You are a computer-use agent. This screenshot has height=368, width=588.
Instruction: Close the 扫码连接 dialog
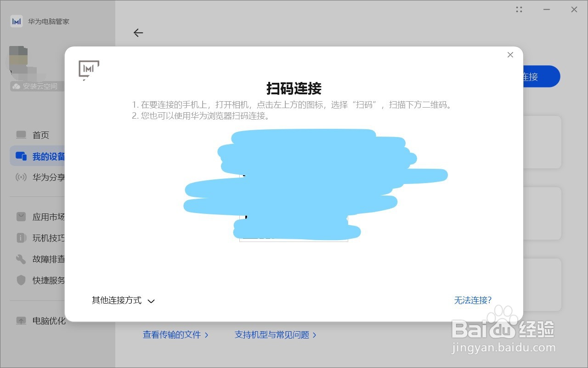510,55
